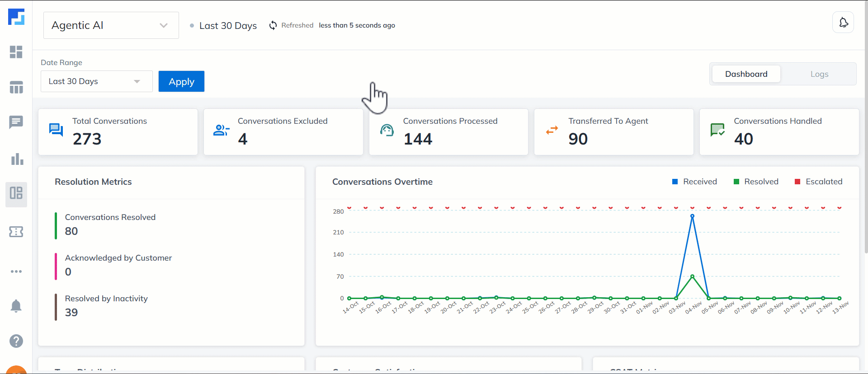Open the table view sidebar icon
The height and width of the screenshot is (374, 868).
16,87
